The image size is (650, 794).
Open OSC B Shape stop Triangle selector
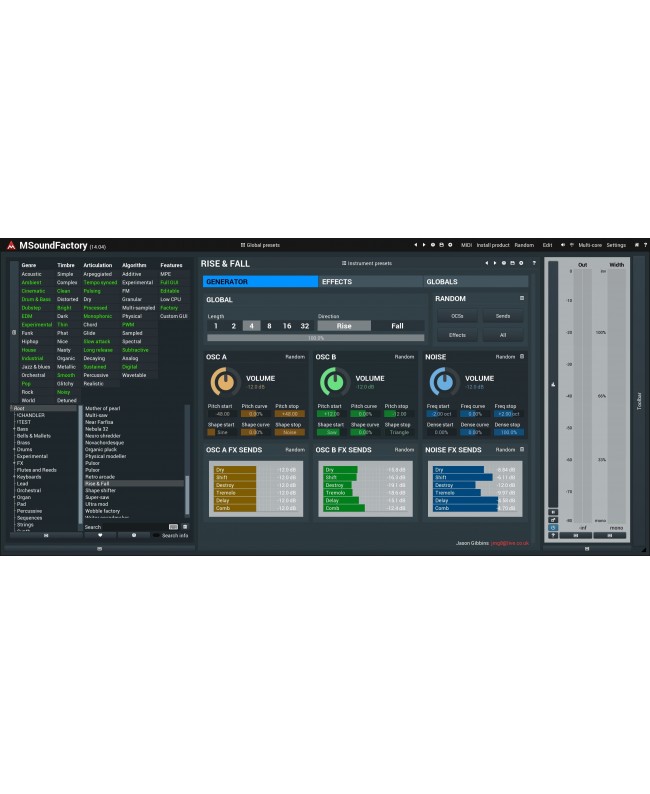(x=399, y=432)
